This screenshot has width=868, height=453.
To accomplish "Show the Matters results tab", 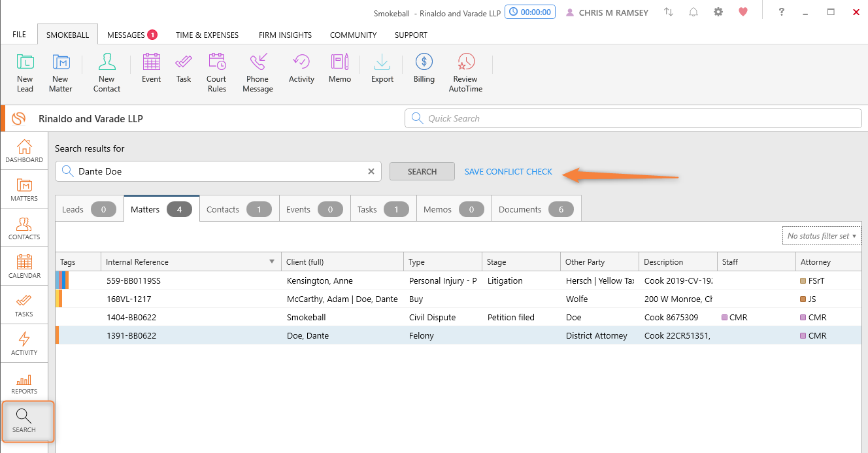I will [x=161, y=209].
